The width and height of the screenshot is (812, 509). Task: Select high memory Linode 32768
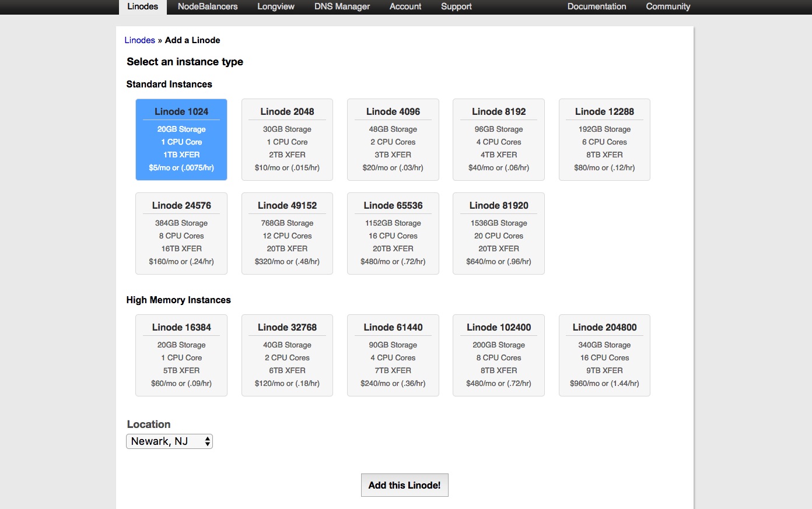coord(287,355)
